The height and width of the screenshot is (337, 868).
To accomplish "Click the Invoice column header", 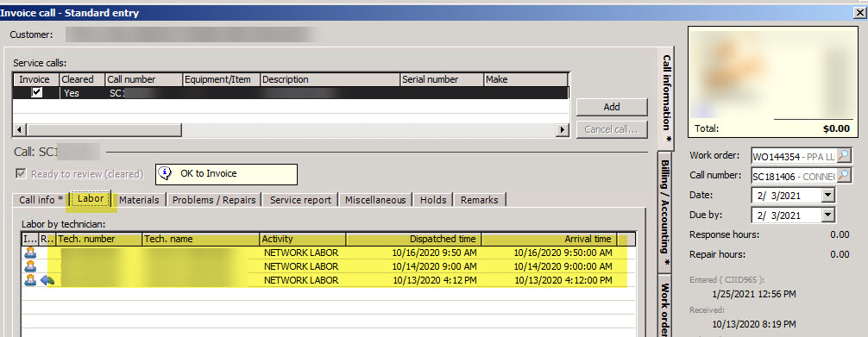I will pos(36,79).
